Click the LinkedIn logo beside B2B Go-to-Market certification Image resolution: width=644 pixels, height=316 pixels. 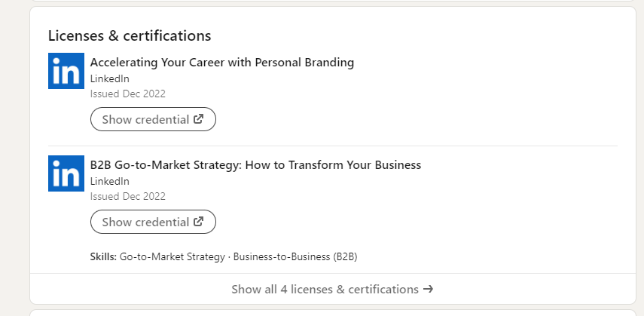[66, 173]
